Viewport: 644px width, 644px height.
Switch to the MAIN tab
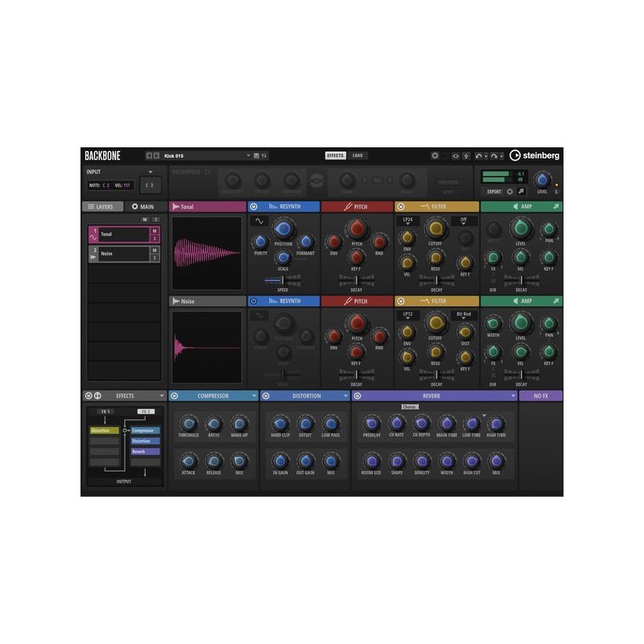[144, 205]
